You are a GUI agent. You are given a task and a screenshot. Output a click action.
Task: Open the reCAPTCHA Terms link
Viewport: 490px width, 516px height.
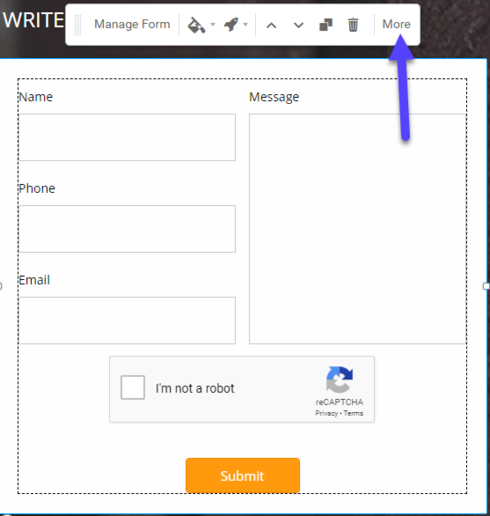(353, 413)
